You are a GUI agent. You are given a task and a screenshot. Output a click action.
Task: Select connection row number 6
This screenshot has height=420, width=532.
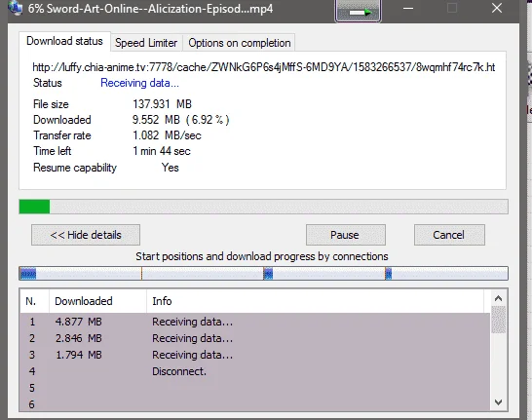(255, 404)
